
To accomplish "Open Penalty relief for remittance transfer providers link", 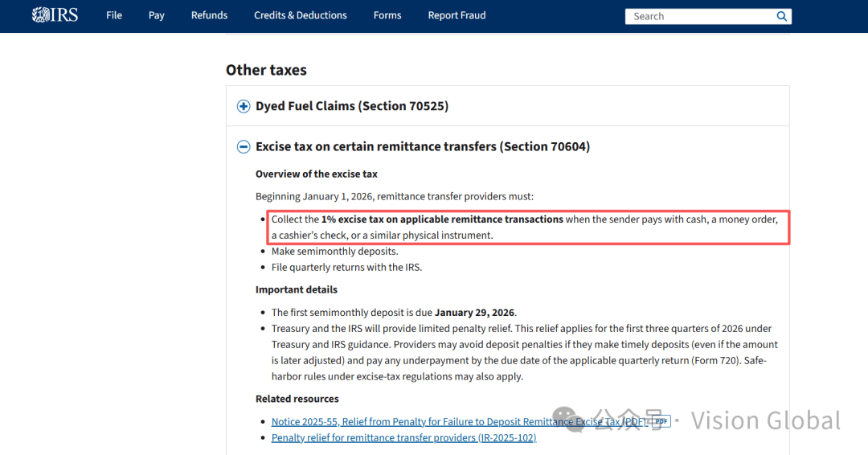I will (403, 437).
